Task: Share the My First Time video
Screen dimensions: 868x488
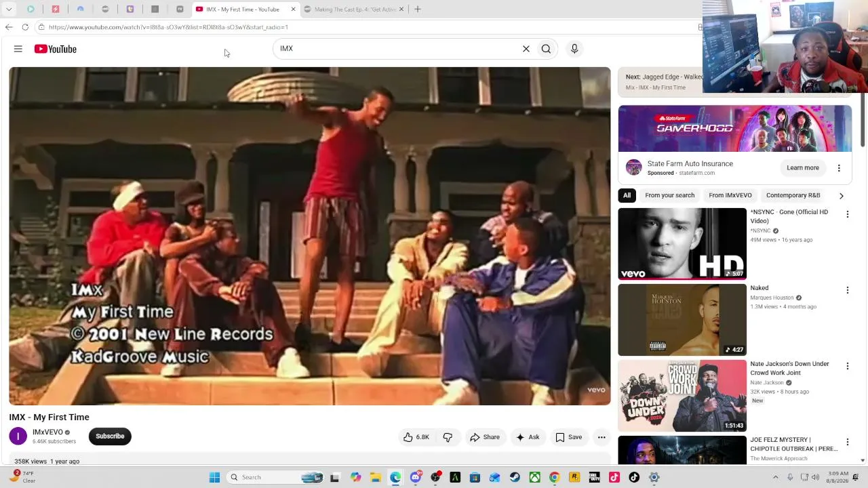Action: pyautogui.click(x=485, y=437)
